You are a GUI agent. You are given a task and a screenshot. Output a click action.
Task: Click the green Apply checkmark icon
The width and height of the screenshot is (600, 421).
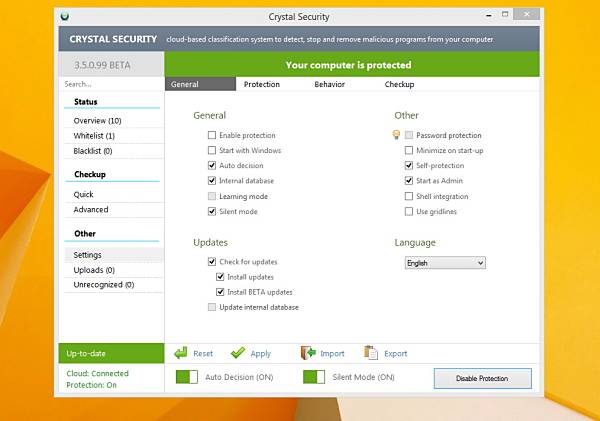238,353
